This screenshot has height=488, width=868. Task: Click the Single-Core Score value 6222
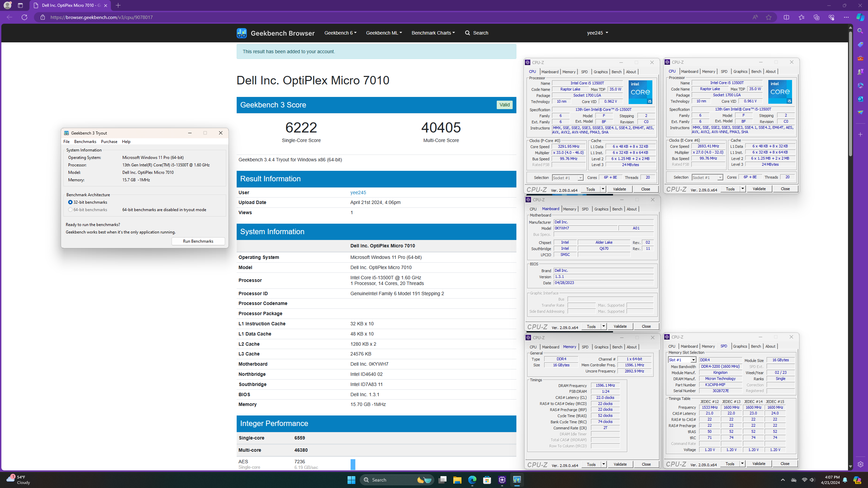click(301, 127)
